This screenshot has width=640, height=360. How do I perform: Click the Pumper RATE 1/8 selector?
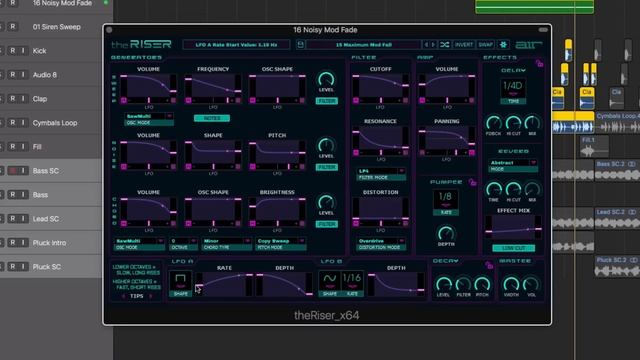click(446, 202)
